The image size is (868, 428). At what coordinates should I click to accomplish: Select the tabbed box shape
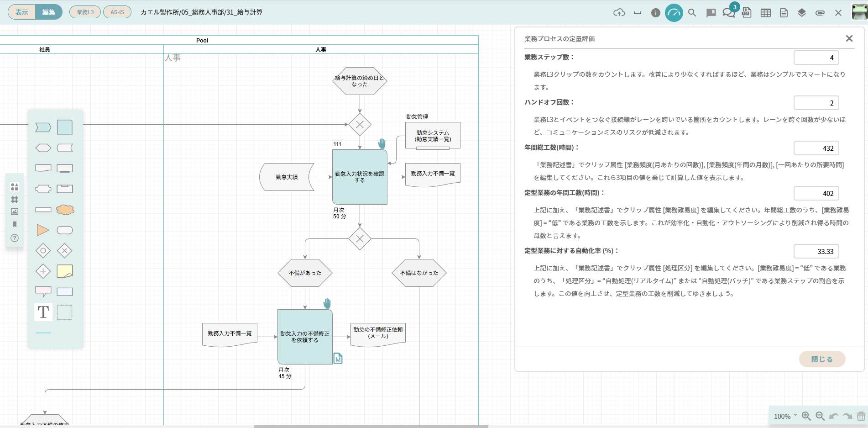click(65, 189)
